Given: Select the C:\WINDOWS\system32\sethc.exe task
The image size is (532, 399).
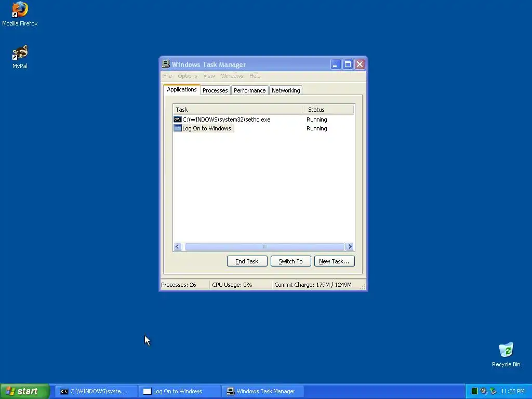Looking at the screenshot, I should click(x=227, y=119).
